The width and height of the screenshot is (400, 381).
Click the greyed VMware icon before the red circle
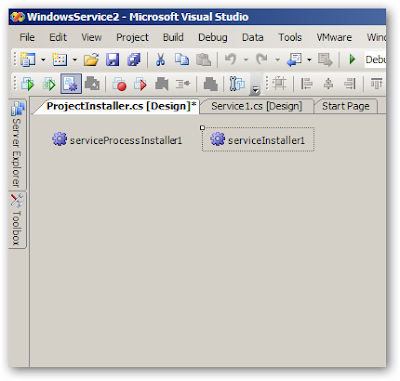click(92, 83)
